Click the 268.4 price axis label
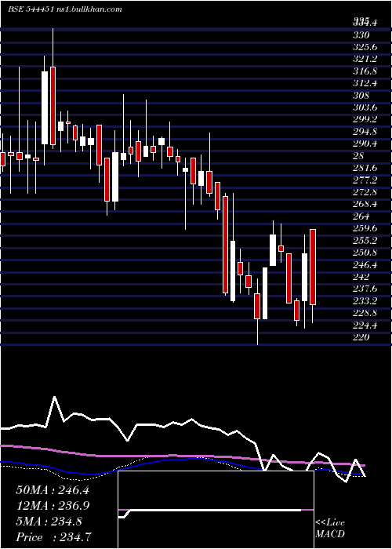The width and height of the screenshot is (392, 549). pyautogui.click(x=365, y=204)
